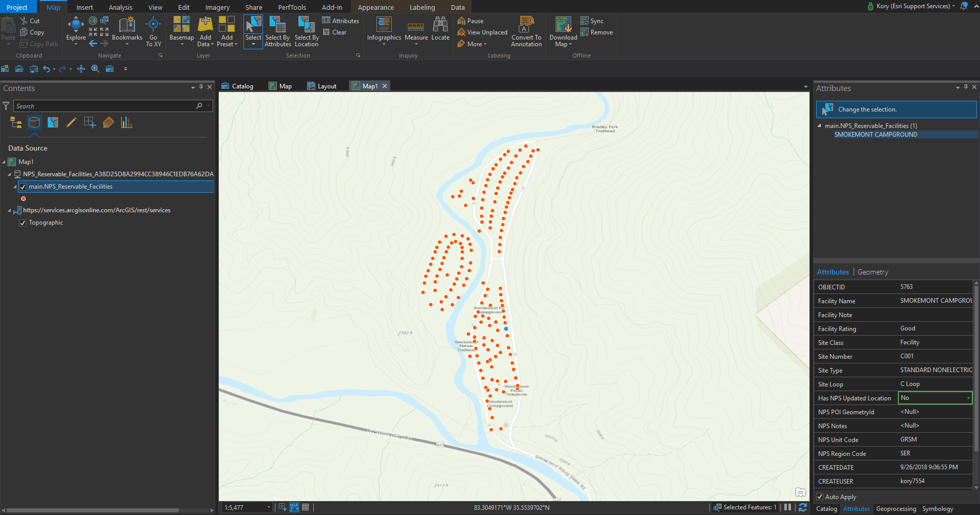Open Has NPS Updated Location value dropdown
980x515 pixels.
[968, 398]
